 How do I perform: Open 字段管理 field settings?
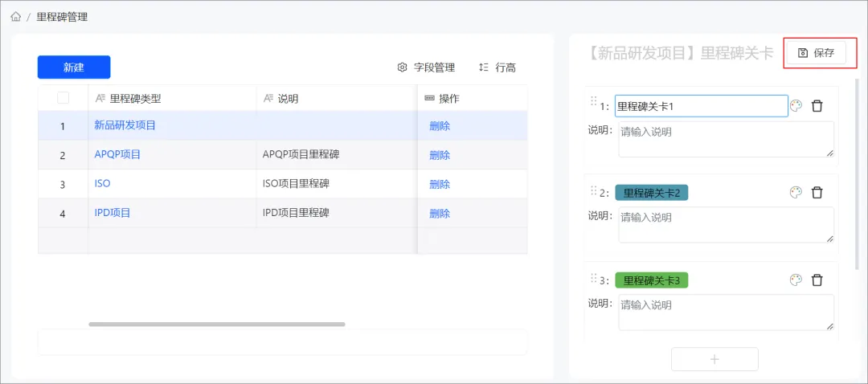[x=426, y=67]
